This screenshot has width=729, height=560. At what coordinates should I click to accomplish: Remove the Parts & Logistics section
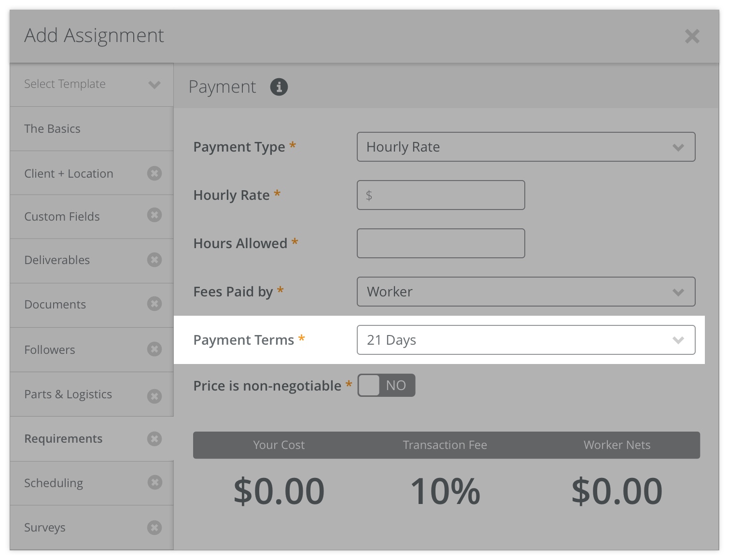point(154,396)
